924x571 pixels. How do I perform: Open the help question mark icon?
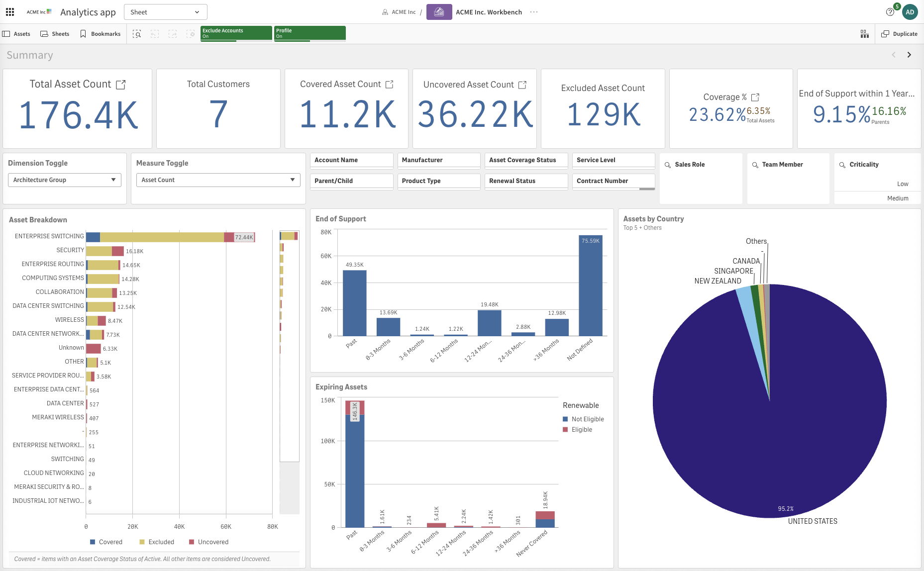click(890, 12)
